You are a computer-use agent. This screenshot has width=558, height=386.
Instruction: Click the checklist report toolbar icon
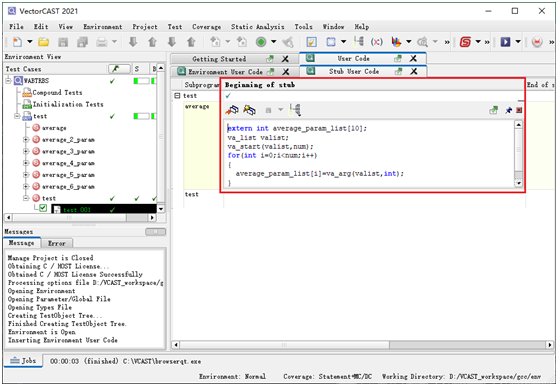(x=311, y=42)
